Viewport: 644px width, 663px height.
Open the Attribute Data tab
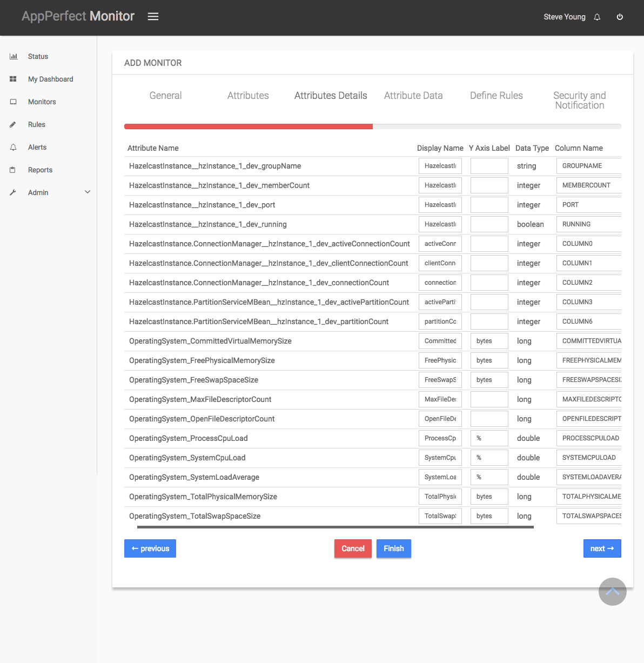(x=413, y=96)
